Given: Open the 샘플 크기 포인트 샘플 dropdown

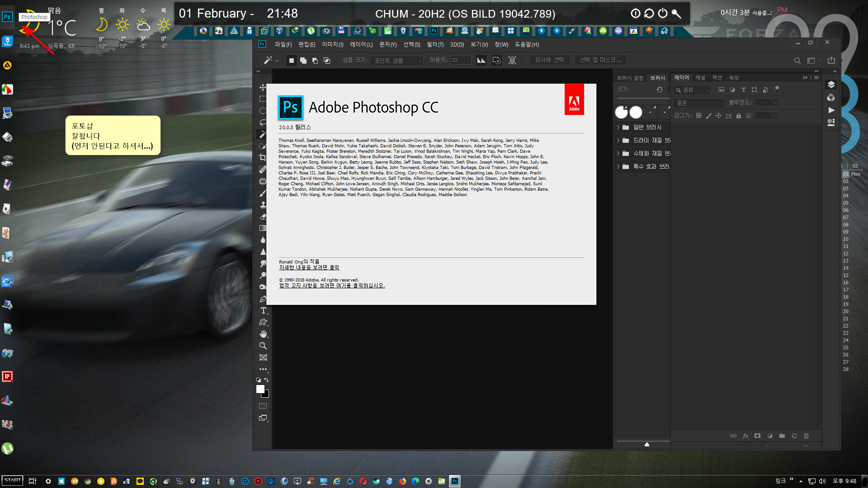Looking at the screenshot, I should tap(397, 61).
